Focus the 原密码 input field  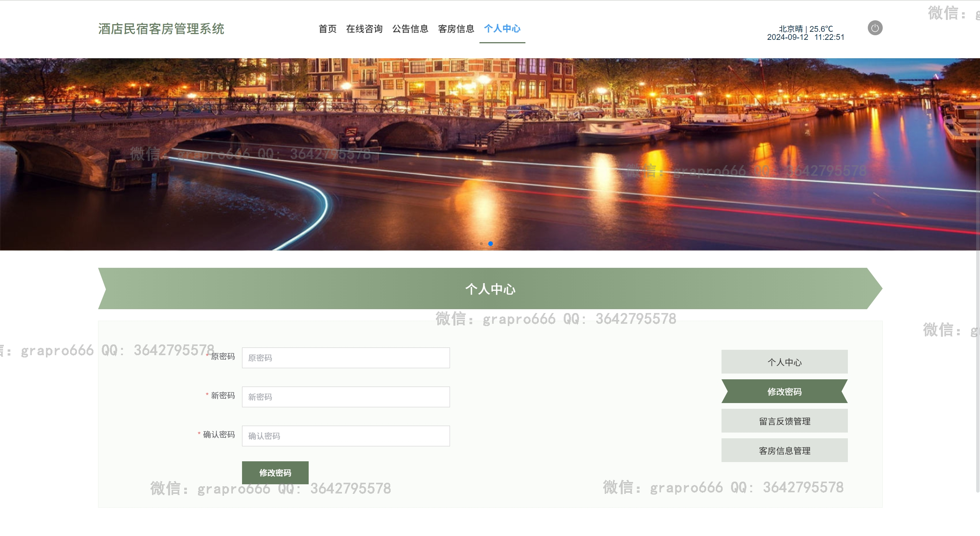tap(345, 358)
